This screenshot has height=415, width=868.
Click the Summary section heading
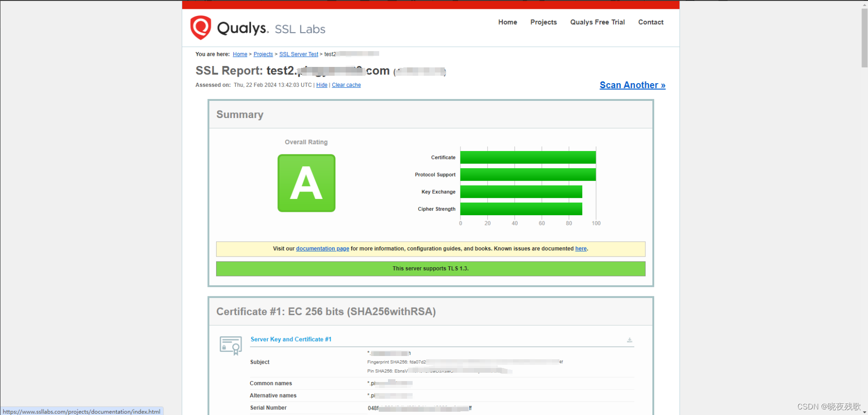coord(240,114)
